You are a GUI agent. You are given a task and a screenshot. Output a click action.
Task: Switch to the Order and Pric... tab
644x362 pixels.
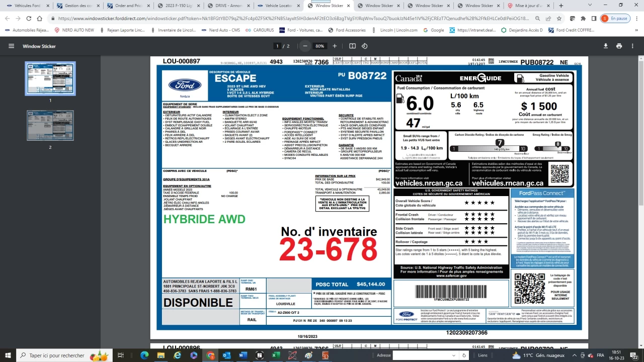127,6
